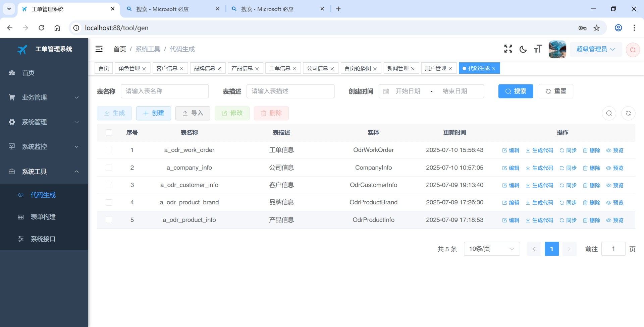This screenshot has height=327, width=644.
Task: Tick the checkbox for the a_odr_work_order row
Action: click(x=109, y=150)
